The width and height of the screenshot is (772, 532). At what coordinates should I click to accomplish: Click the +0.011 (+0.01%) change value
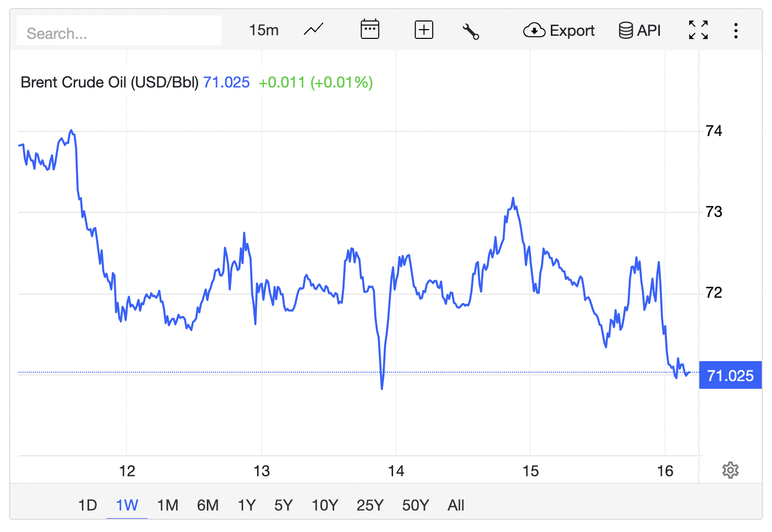tap(316, 82)
